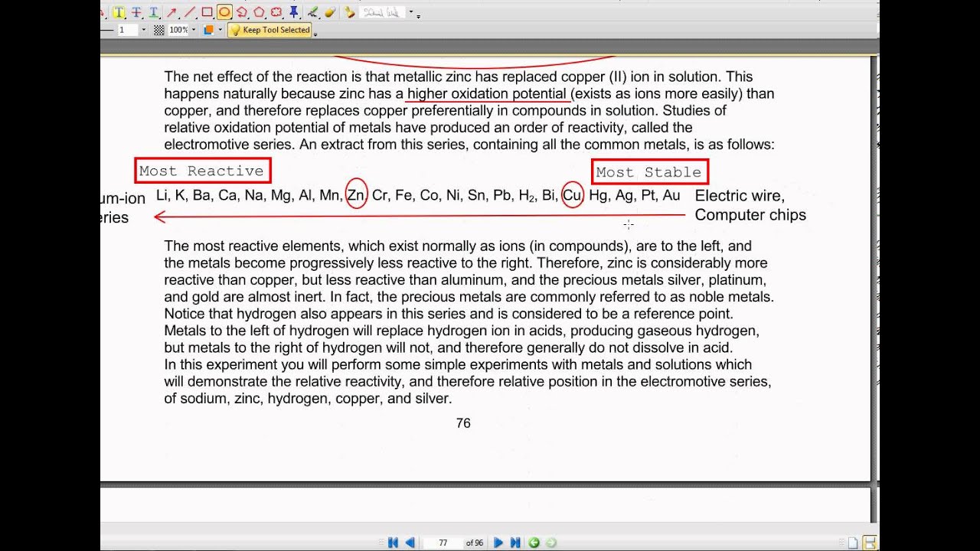Click the circled Cu element
The height and width of the screenshot is (551, 980).
pos(573,194)
